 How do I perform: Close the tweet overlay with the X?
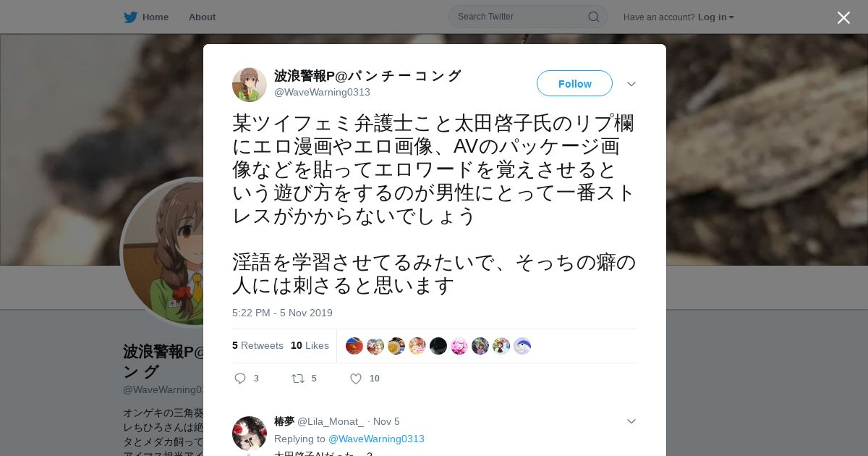[x=843, y=17]
